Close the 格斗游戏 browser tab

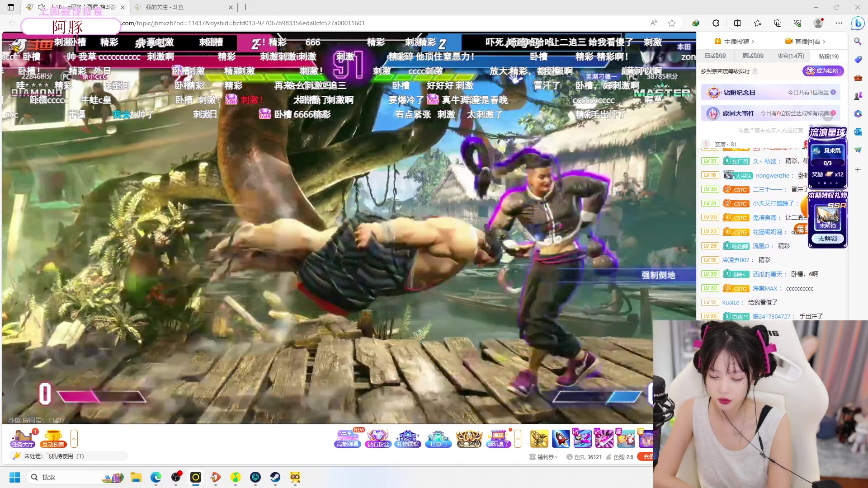pos(123,7)
